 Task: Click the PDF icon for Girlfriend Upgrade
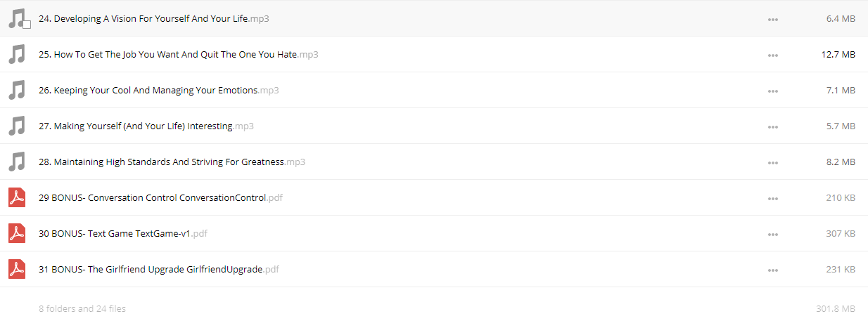tap(17, 269)
